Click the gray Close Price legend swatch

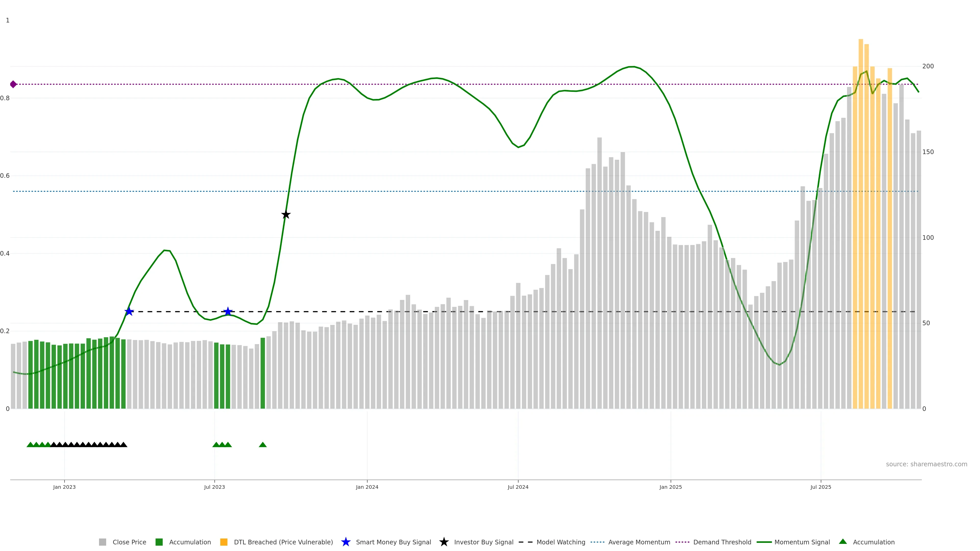pos(102,542)
